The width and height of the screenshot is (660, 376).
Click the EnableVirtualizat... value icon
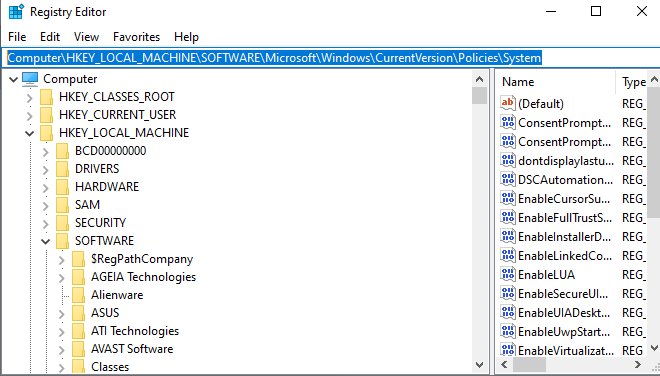(508, 350)
